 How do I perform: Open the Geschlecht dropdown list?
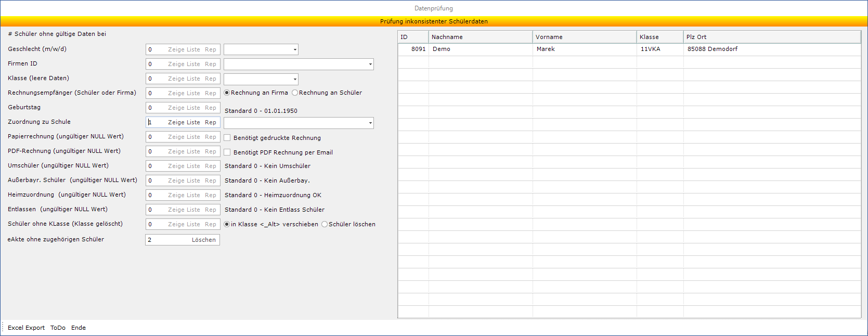pos(295,50)
